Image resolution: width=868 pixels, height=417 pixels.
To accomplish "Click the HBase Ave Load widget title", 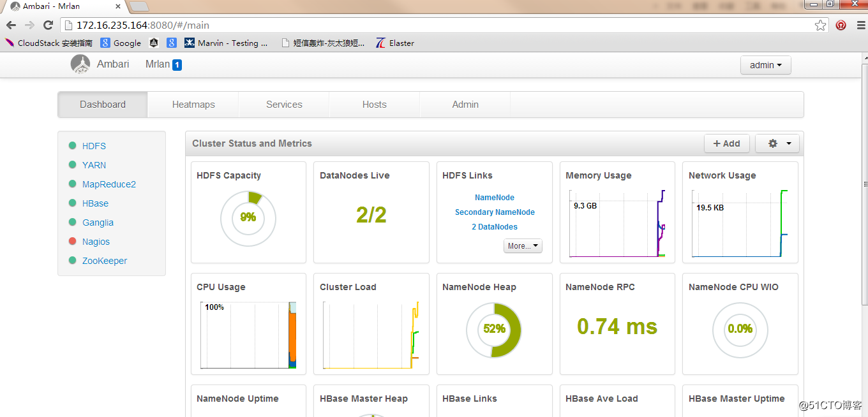I will 602,399.
